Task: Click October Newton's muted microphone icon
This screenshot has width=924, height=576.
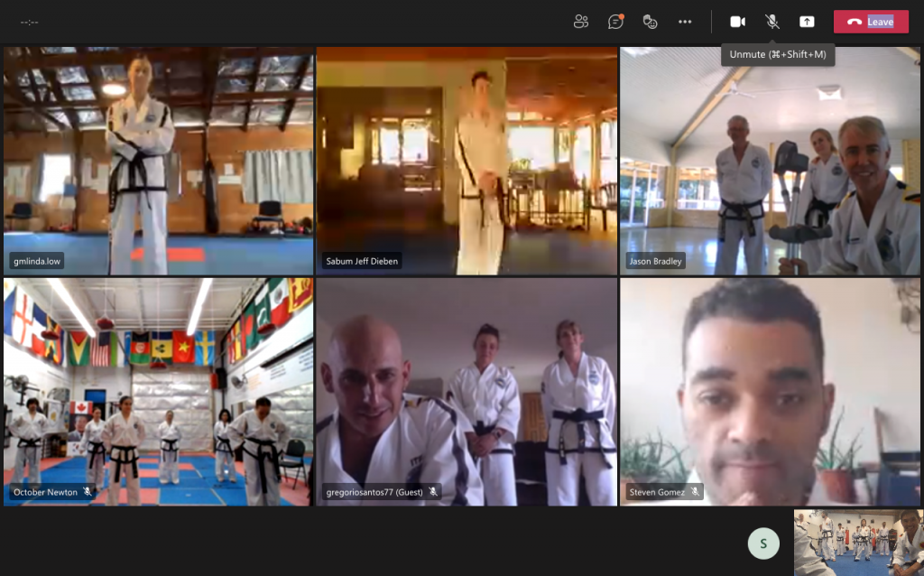Action: [x=88, y=492]
